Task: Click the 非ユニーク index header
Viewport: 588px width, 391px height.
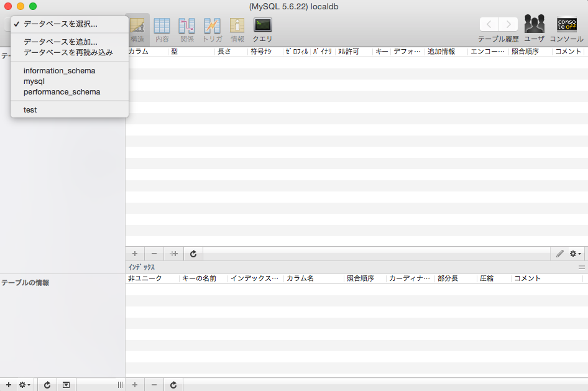Action: pos(152,278)
